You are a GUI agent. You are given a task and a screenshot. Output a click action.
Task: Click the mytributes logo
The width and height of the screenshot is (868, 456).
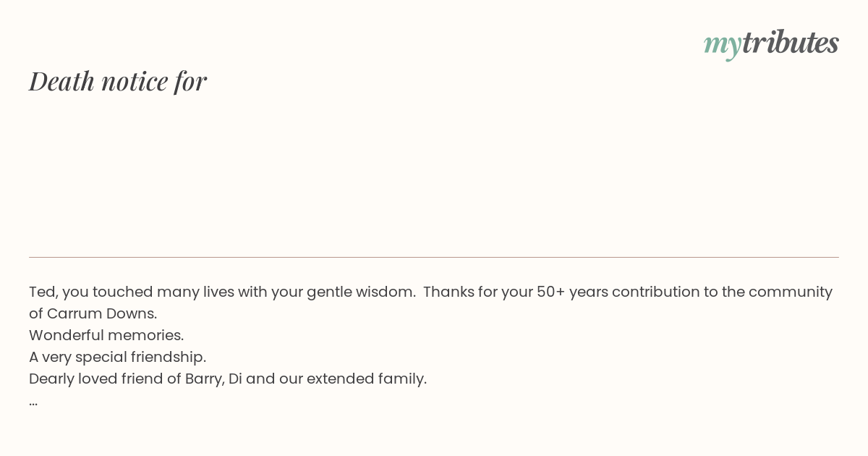[771, 43]
